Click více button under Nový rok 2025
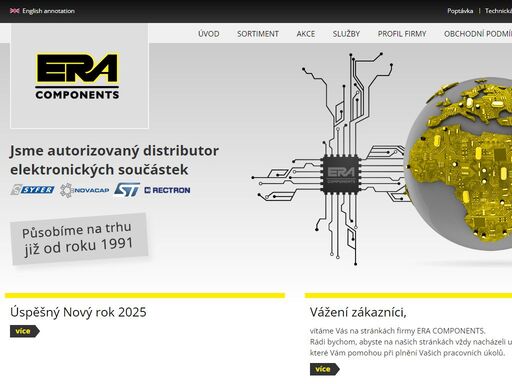Viewport: 512px width, 384px height. pyautogui.click(x=25, y=331)
